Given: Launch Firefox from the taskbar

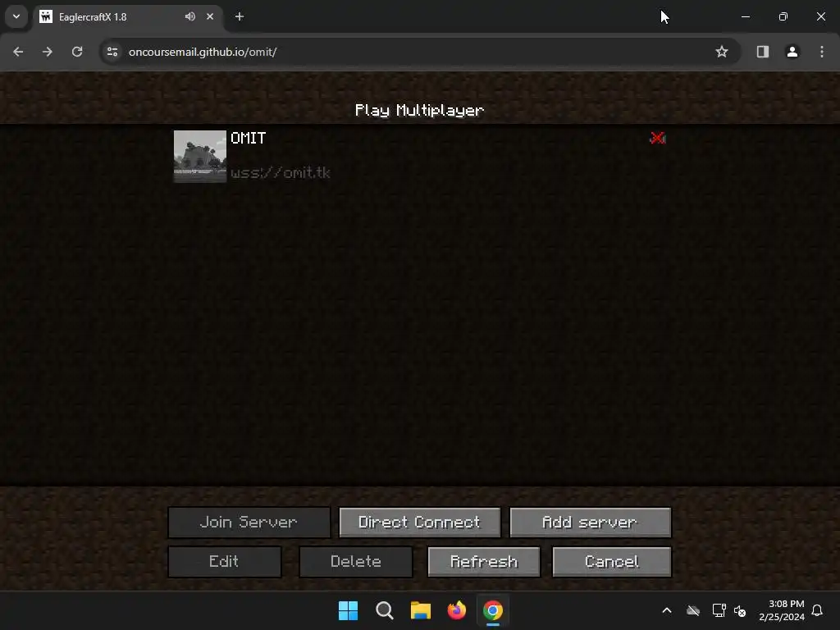Looking at the screenshot, I should click(456, 610).
